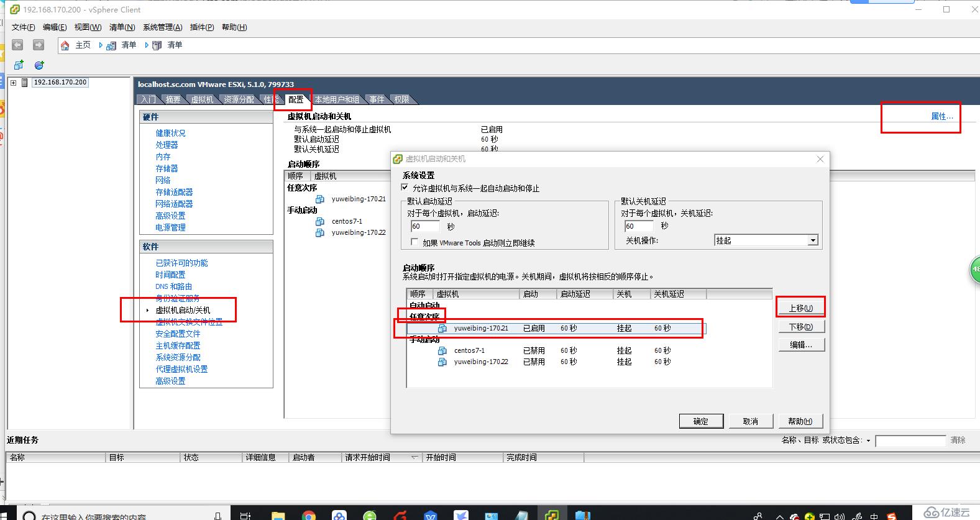980x520 pixels.
Task: Switch to the 本地用户和组 tab
Action: (337, 99)
